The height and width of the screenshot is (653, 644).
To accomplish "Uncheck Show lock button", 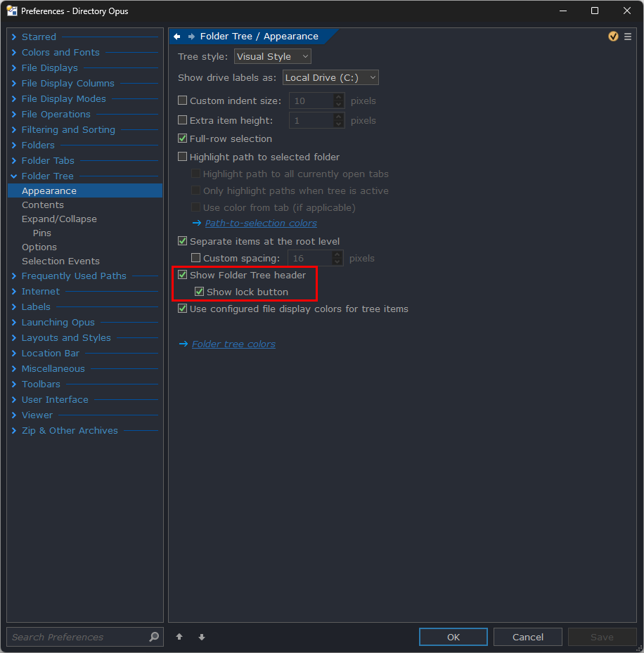I will click(200, 292).
